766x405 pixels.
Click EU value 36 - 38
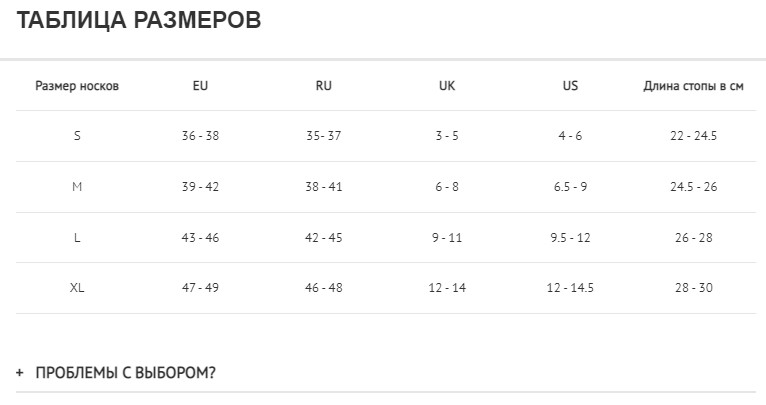pos(200,136)
